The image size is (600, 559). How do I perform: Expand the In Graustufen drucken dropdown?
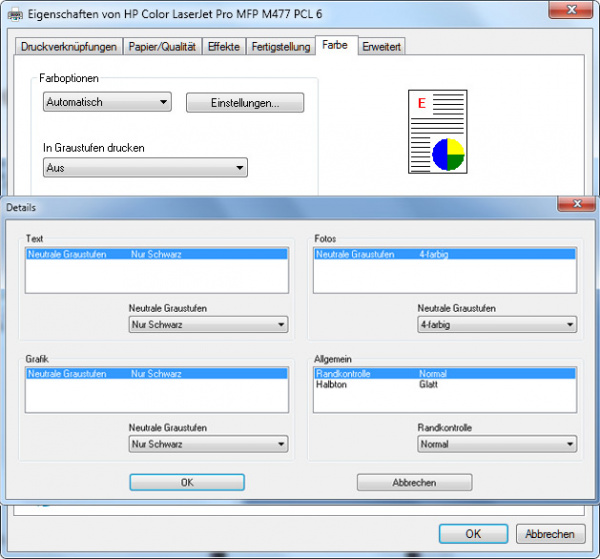click(x=145, y=168)
